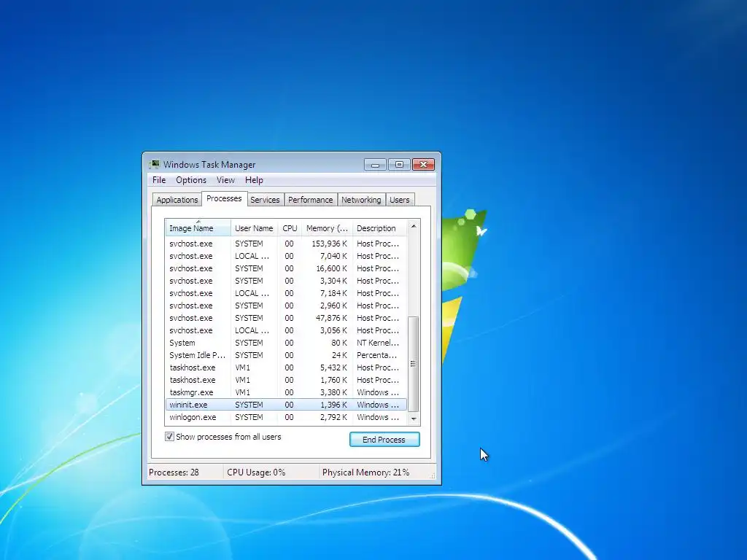Select the winlogon.exe process row
Image resolution: width=747 pixels, height=560 pixels.
click(x=286, y=416)
